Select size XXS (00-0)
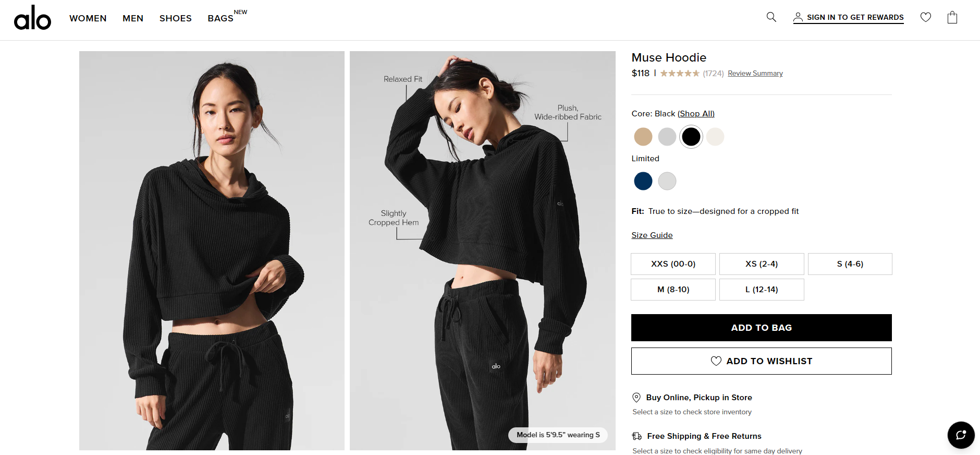Image resolution: width=980 pixels, height=455 pixels. (x=673, y=264)
